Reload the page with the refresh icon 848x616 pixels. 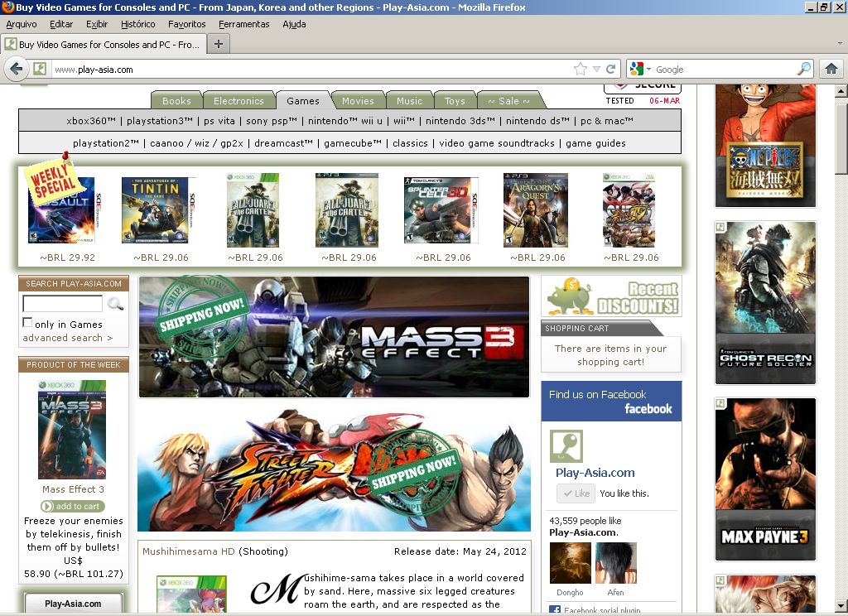tap(611, 70)
